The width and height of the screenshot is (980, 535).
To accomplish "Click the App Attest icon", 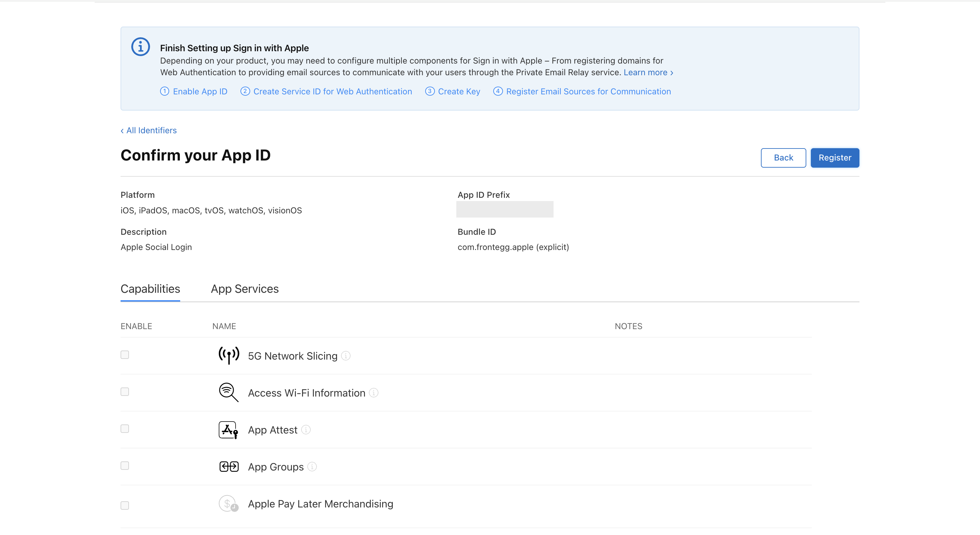I will (228, 430).
